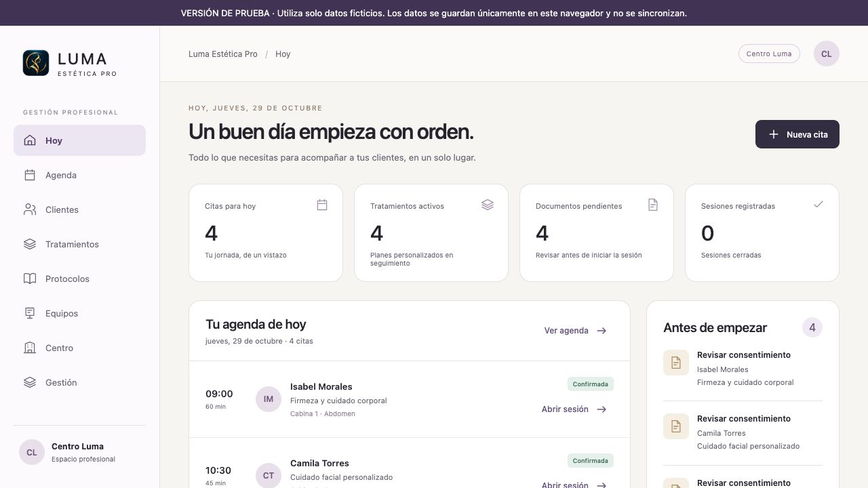Click the Clientes people icon
Image resolution: width=868 pixels, height=488 pixels.
click(30, 209)
